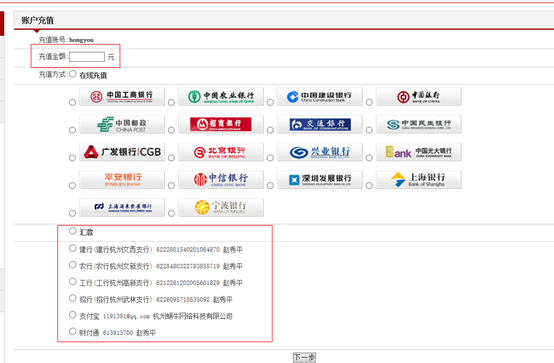Select radio button beside 上海浦东发展银行 logo
554x363 pixels.
click(x=72, y=213)
